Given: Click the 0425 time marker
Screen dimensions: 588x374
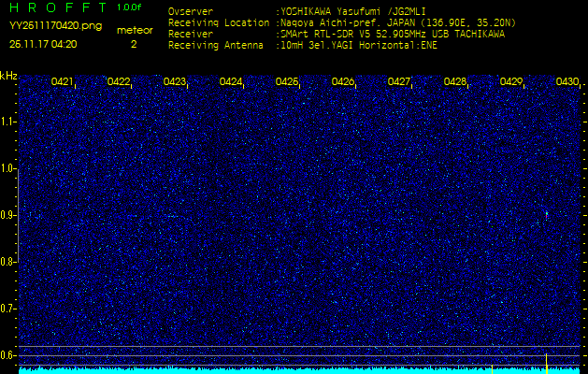Looking at the screenshot, I should pos(287,82).
